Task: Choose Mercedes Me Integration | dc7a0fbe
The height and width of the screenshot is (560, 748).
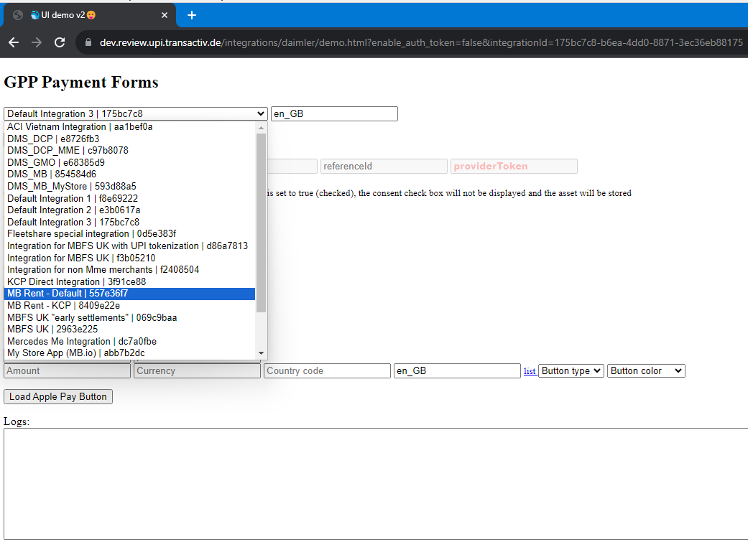Action: (x=130, y=341)
